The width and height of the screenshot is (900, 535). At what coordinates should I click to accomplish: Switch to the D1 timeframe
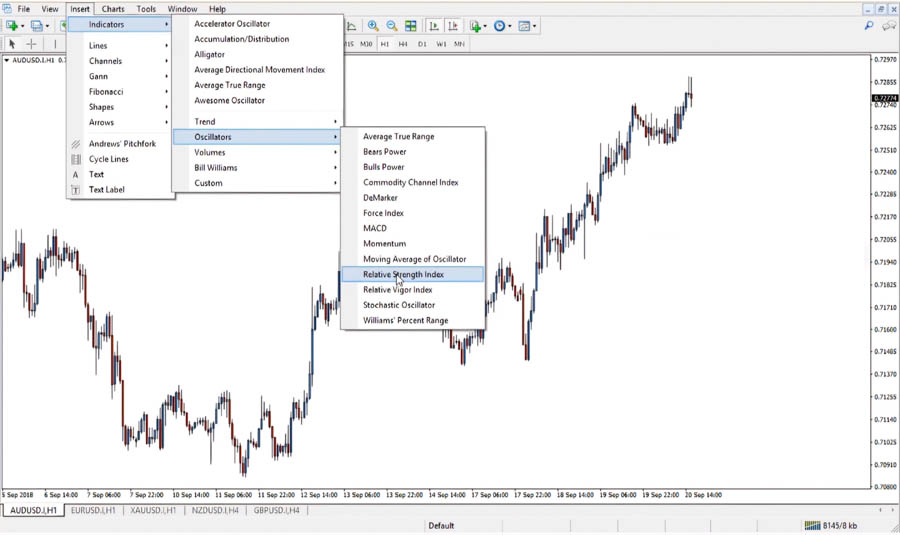(422, 44)
